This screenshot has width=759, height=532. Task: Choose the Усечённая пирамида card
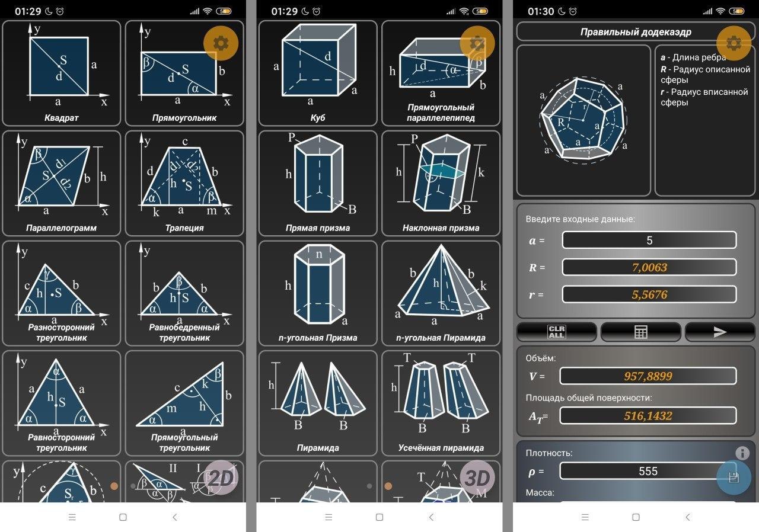pyautogui.click(x=441, y=403)
